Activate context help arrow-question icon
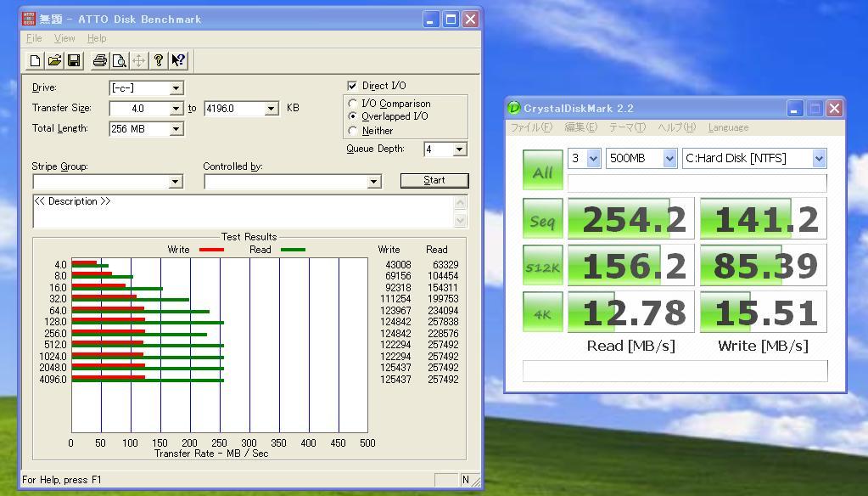 (x=178, y=60)
